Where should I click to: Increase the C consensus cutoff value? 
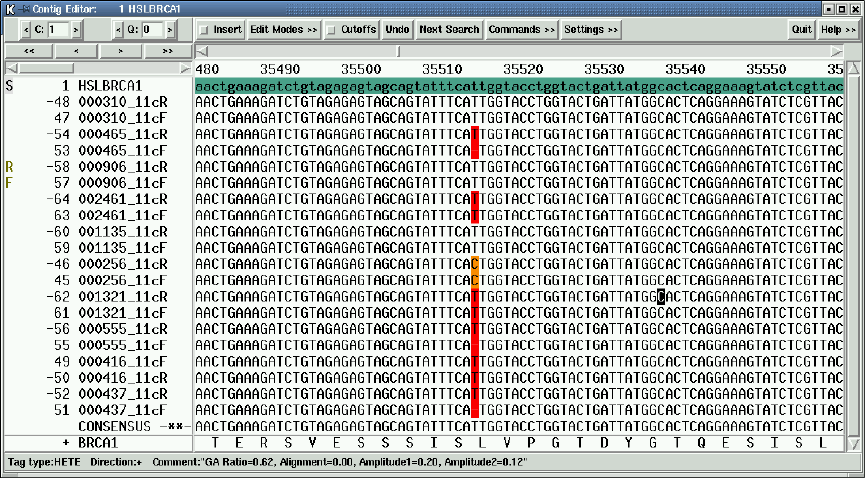76,30
